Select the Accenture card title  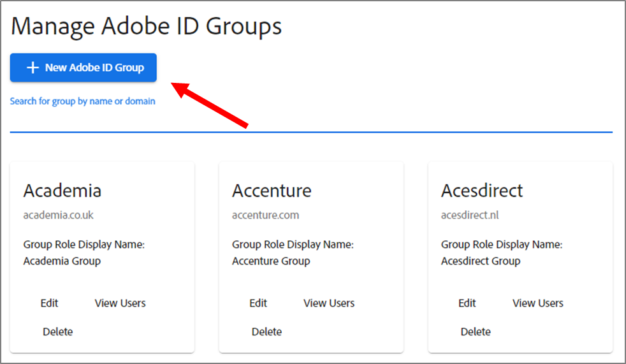[x=272, y=191]
